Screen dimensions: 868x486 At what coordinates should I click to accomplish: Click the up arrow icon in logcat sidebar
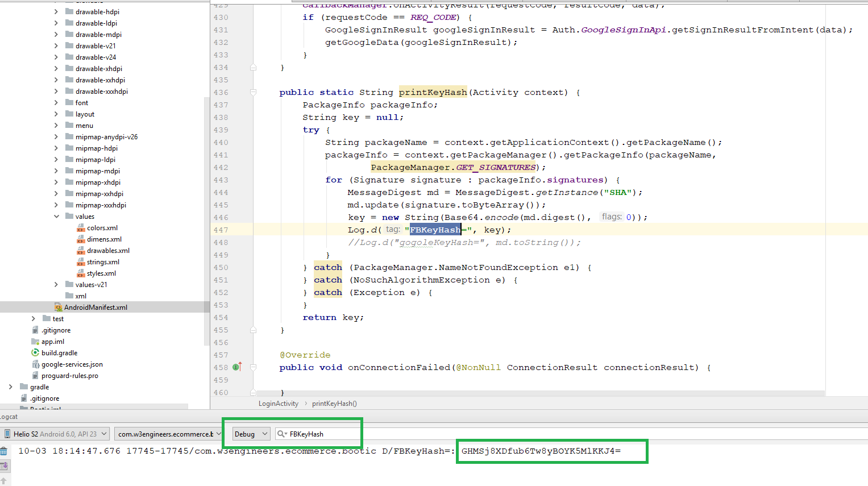pyautogui.click(x=4, y=481)
